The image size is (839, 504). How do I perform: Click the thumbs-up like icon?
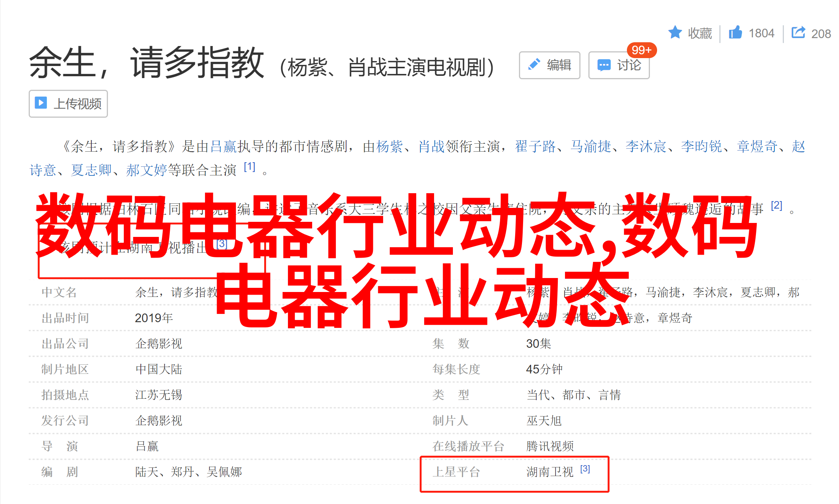coord(735,32)
